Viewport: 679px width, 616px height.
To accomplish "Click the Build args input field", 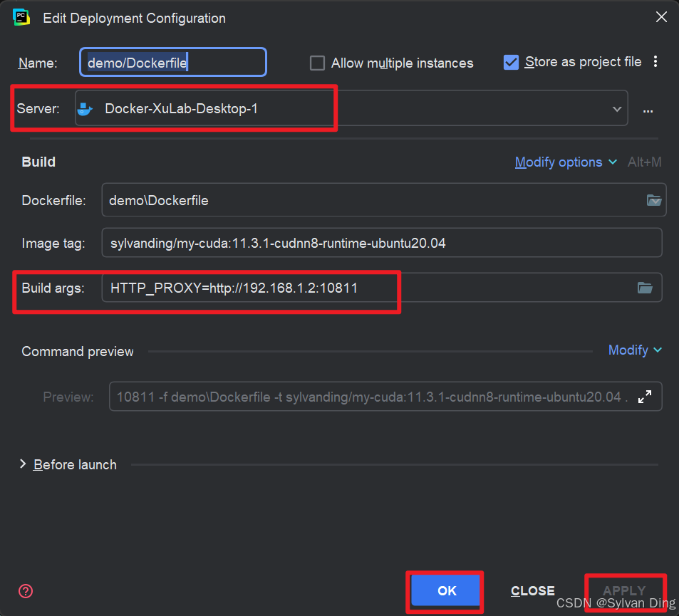I will click(x=381, y=288).
